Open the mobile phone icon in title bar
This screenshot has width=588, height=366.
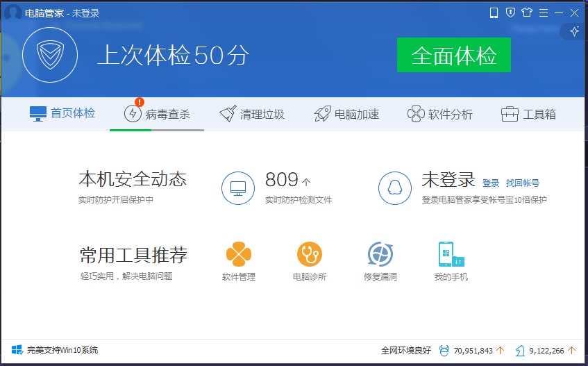[x=494, y=13]
